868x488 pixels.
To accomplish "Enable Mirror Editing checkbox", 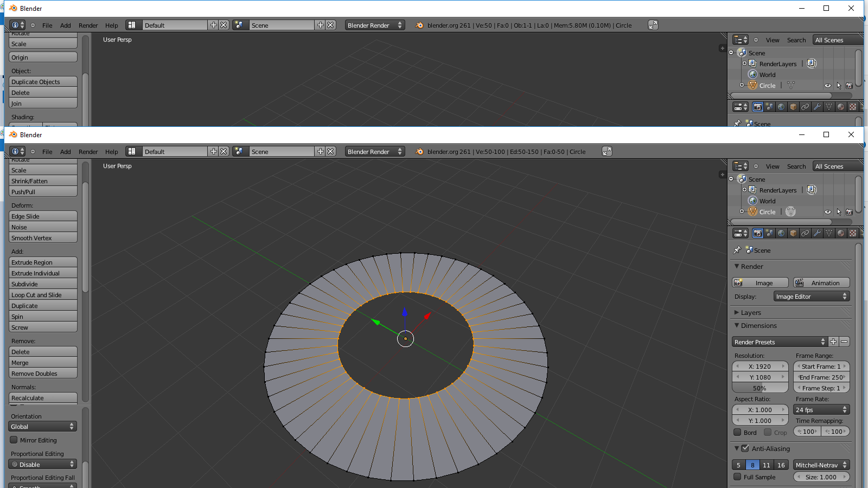I will click(x=14, y=440).
